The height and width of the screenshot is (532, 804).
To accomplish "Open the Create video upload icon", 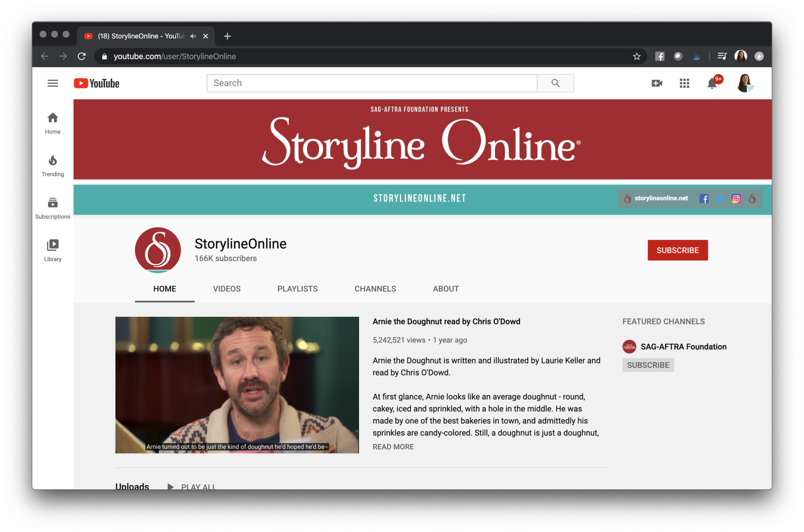I will point(657,83).
